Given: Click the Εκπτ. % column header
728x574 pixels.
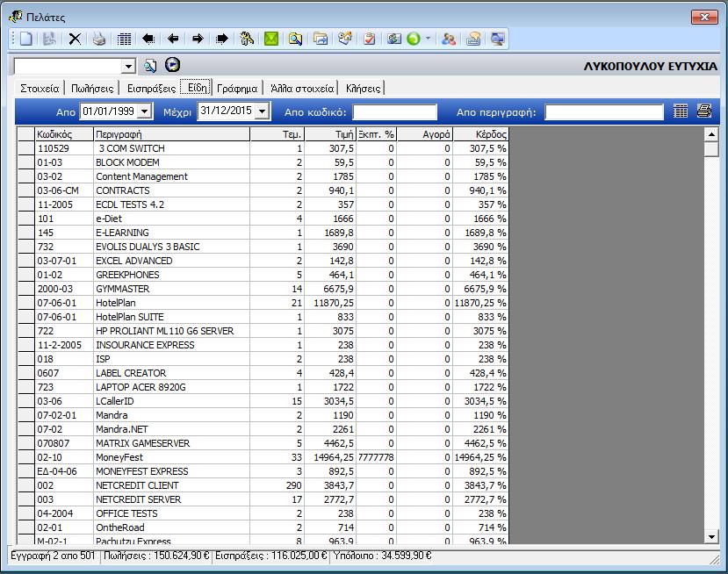Looking at the screenshot, I should 376,134.
